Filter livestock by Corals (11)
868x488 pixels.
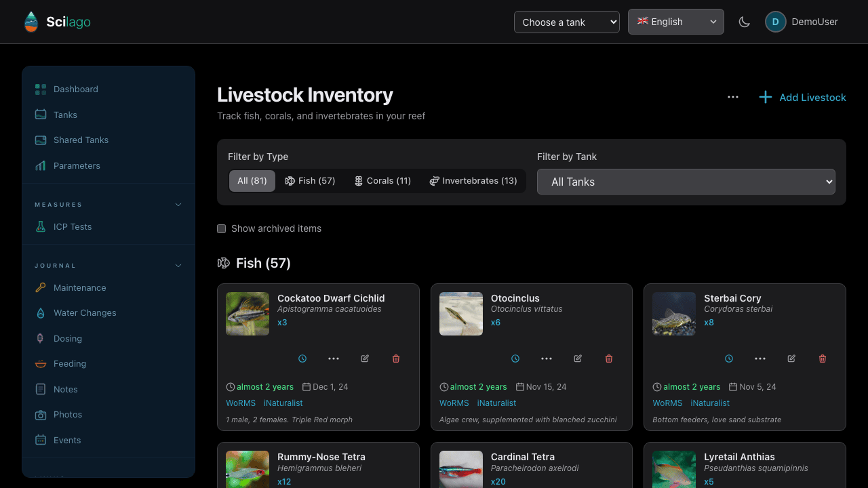point(382,181)
